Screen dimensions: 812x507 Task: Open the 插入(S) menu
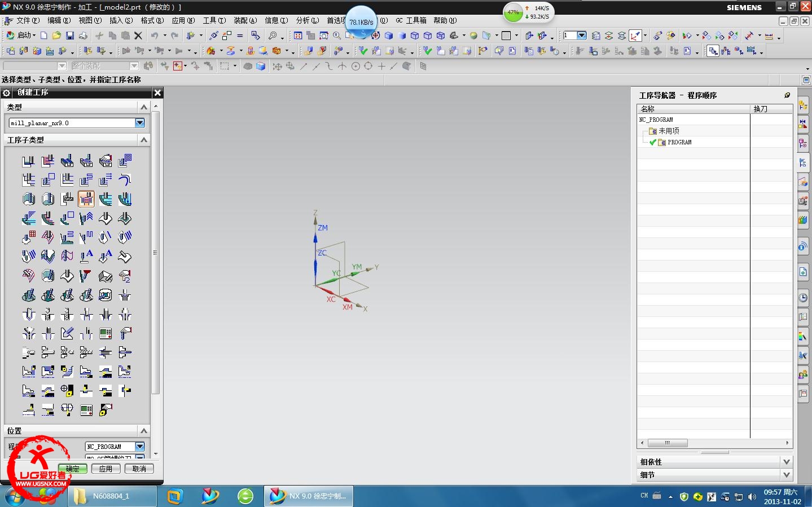coord(121,20)
